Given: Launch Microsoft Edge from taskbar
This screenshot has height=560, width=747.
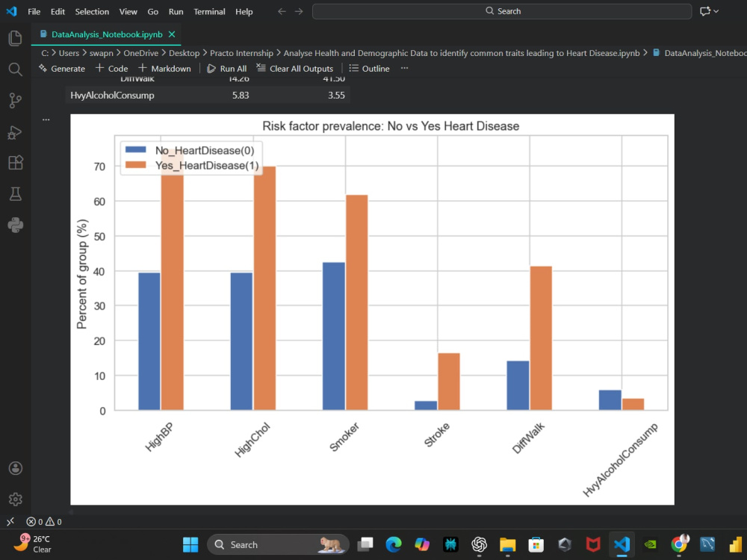Looking at the screenshot, I should pos(394,544).
